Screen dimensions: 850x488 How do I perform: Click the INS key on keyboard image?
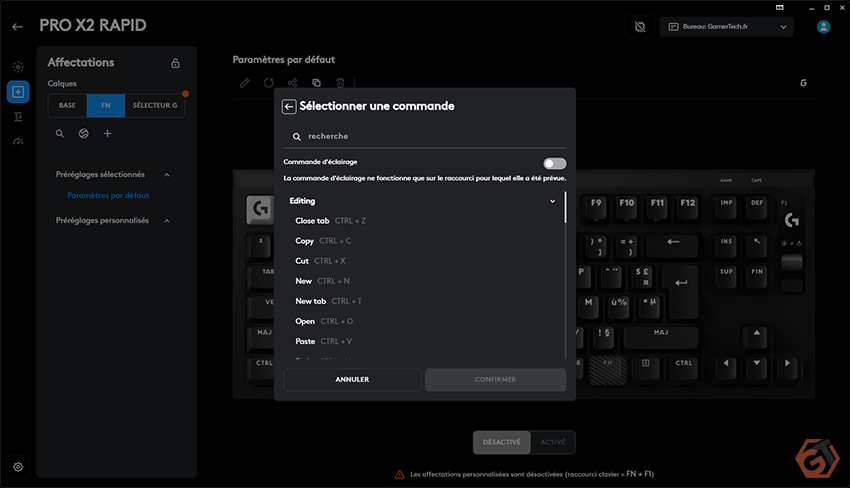point(726,245)
